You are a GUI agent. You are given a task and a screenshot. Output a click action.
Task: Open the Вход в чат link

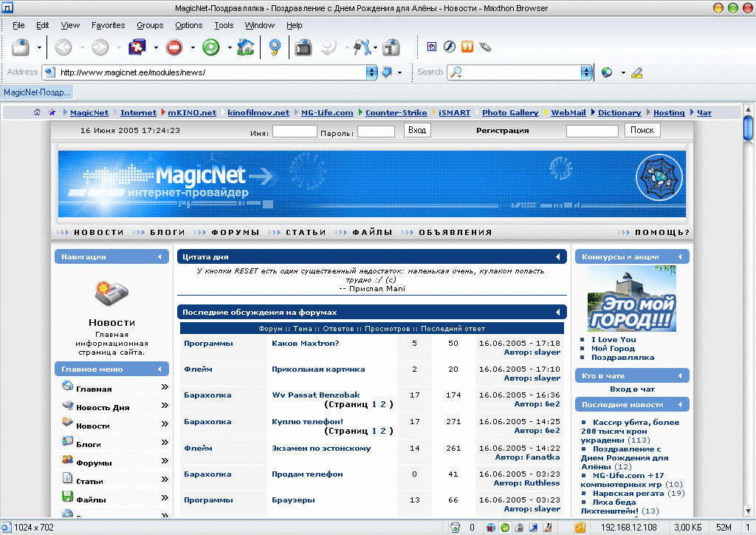click(x=632, y=389)
